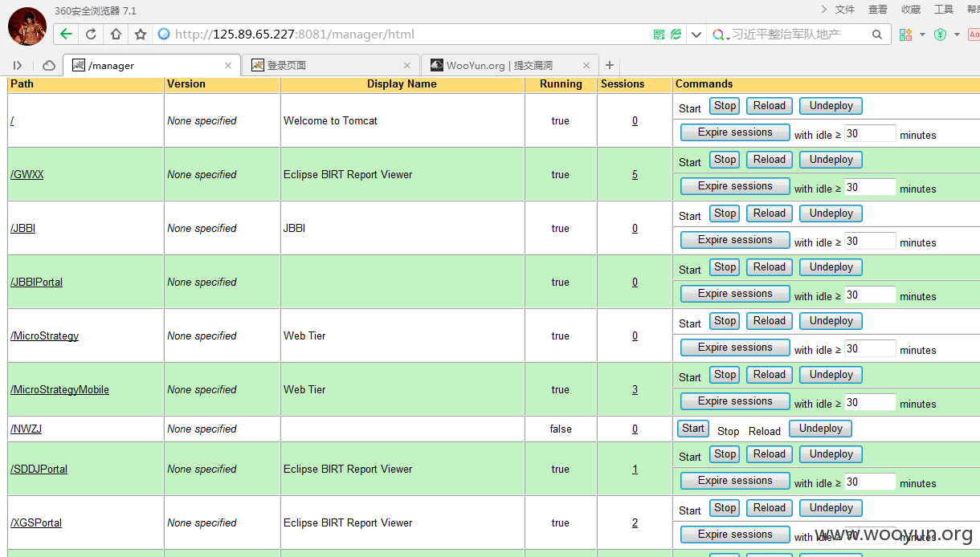Undeploy the /JBBI application
This screenshot has height=557, width=980.
(831, 213)
